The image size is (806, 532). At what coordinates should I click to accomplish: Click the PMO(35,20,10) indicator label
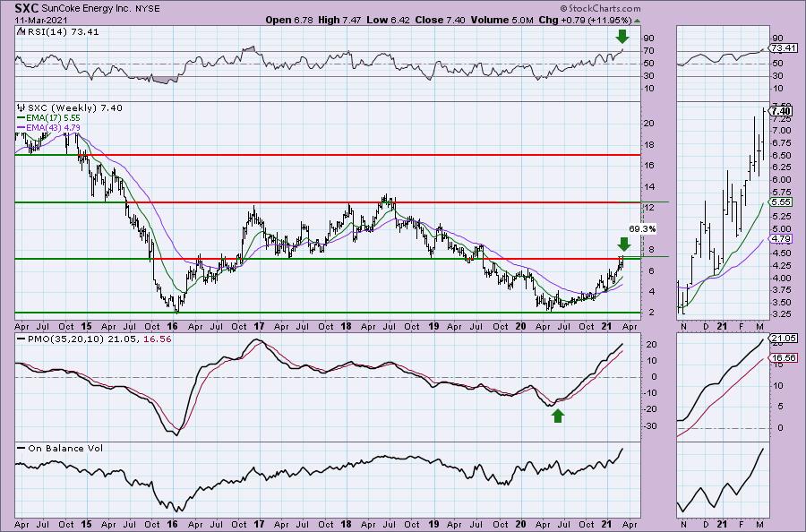tap(65, 339)
